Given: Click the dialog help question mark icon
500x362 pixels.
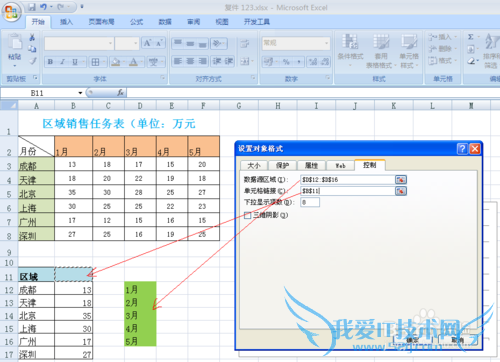Looking at the screenshot, I should click(462, 149).
